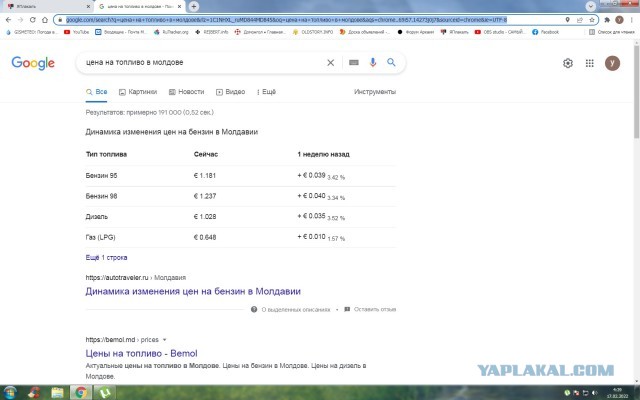Expand the Ещё search options menu
640x400 pixels.
coord(267,92)
